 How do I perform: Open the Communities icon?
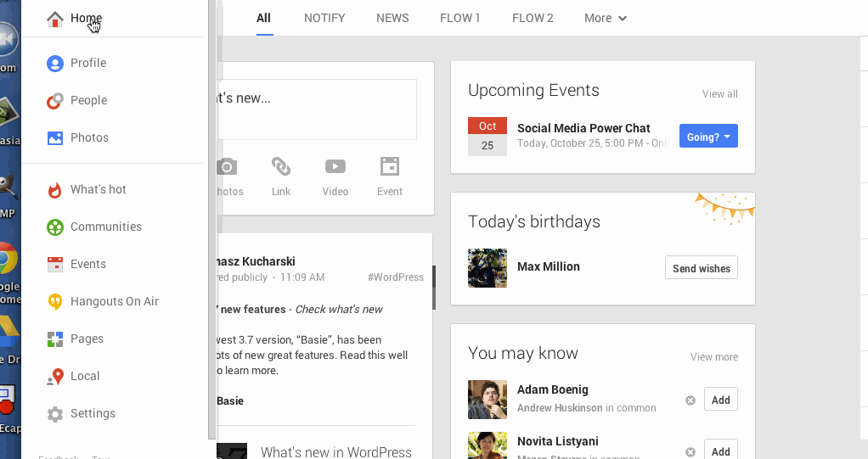click(55, 227)
